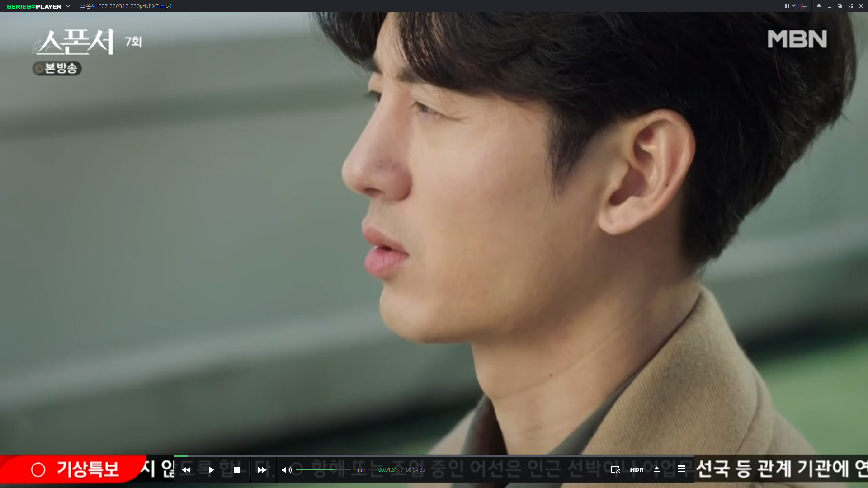
Task: Stop the video playback
Action: [x=237, y=470]
